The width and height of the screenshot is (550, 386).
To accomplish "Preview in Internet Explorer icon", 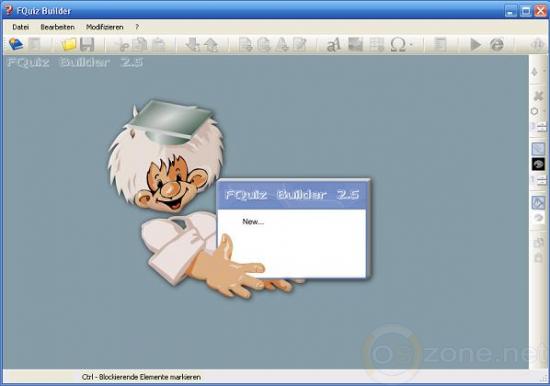I will (x=497, y=45).
